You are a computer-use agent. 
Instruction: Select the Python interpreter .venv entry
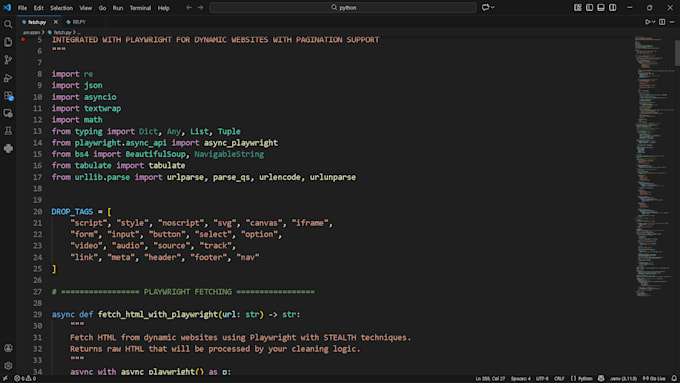(x=623, y=379)
